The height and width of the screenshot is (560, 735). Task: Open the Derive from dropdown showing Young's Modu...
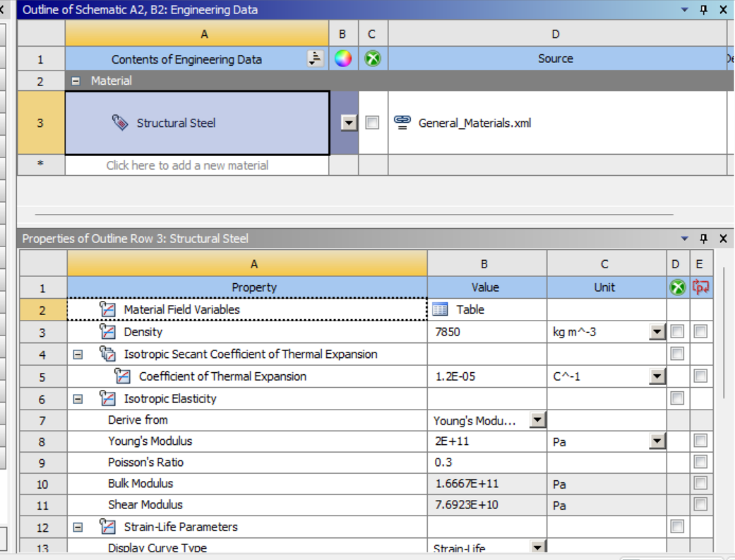coord(537,419)
